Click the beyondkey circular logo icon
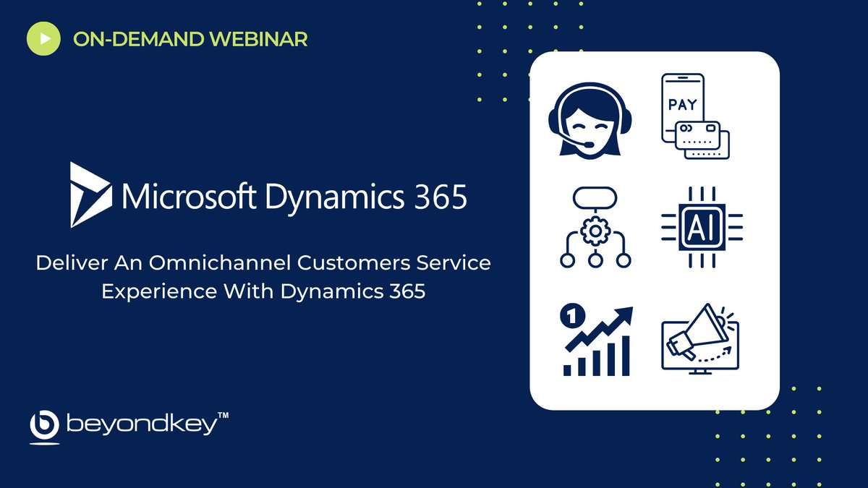The width and height of the screenshot is (868, 488). pyautogui.click(x=45, y=427)
